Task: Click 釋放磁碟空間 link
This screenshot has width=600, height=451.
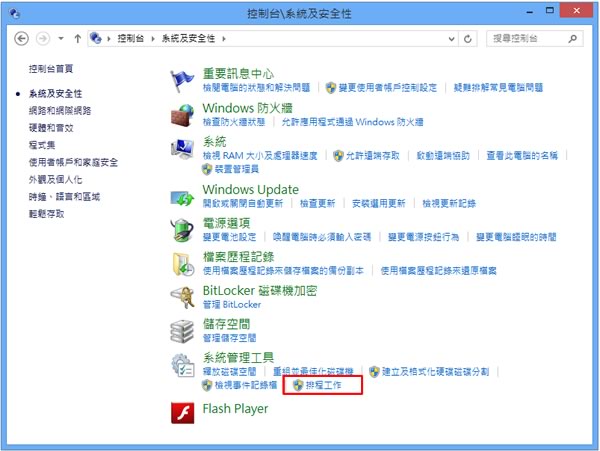Action: pos(230,371)
